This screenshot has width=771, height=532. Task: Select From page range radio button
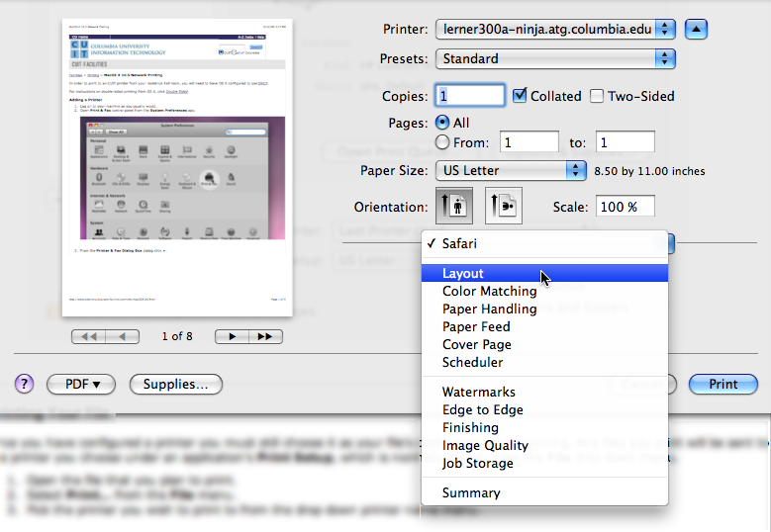coord(442,142)
